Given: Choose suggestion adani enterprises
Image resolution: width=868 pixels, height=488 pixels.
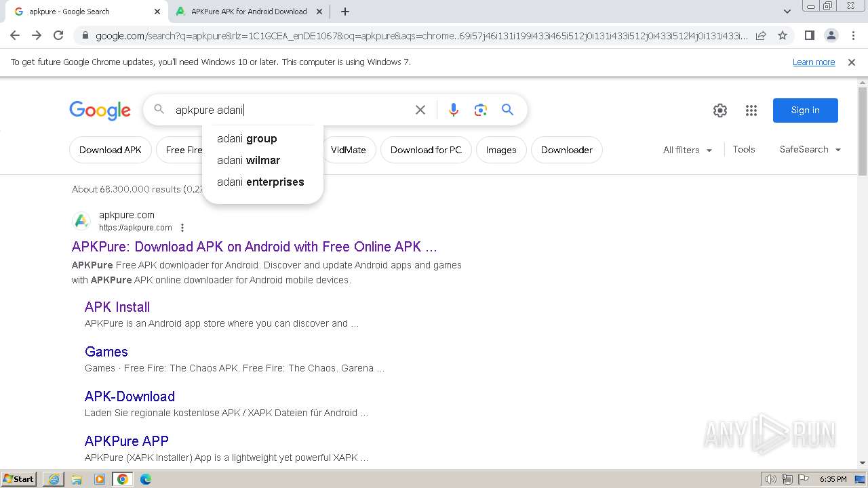Looking at the screenshot, I should click(x=262, y=182).
